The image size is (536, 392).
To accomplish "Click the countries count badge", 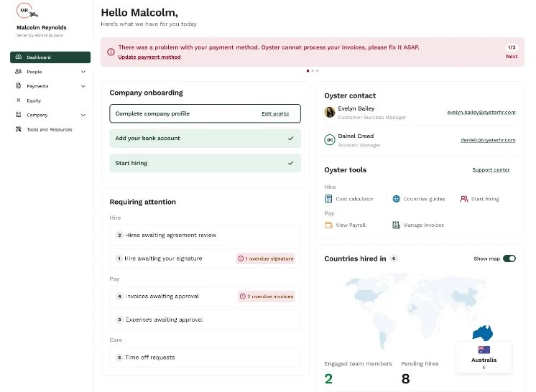I will click(x=394, y=258).
